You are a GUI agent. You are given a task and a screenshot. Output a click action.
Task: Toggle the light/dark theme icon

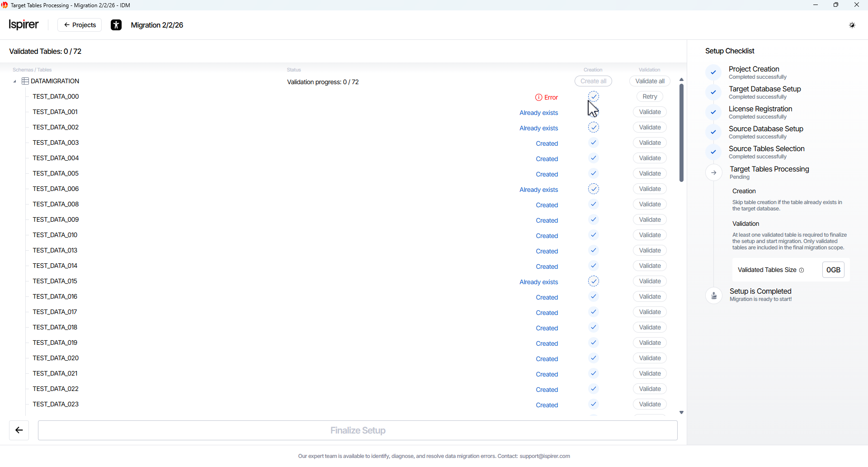[x=852, y=25]
